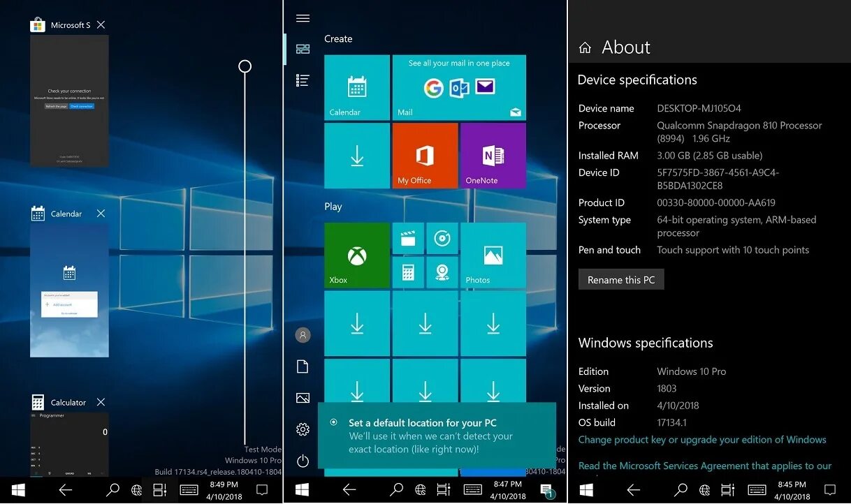Open the small Movies & TV clapperboard tile
The image size is (851, 504).
(x=408, y=239)
